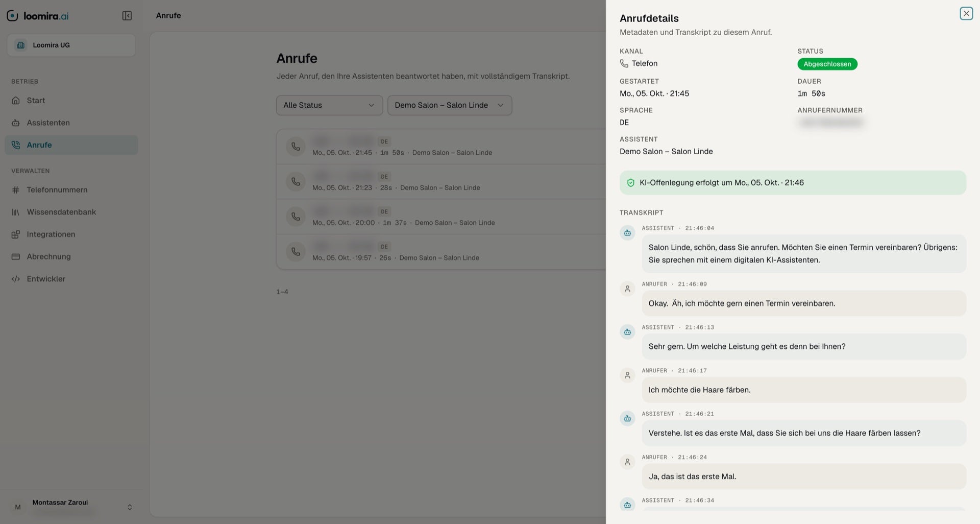Viewport: 980px width, 524px height.
Task: Navigate to Integrationen
Action: pos(71,234)
